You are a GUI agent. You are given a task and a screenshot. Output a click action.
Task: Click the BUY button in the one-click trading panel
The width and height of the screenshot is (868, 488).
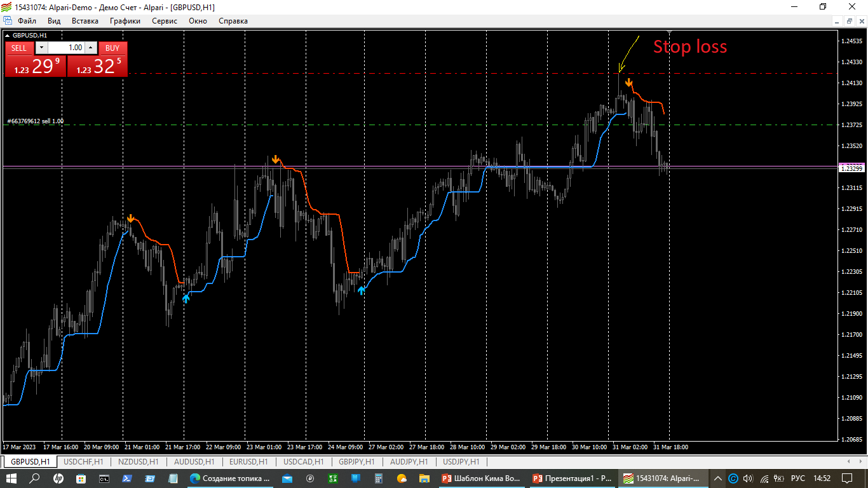tap(112, 48)
